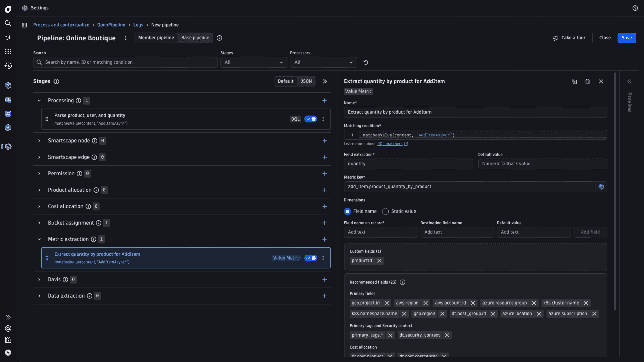Open the Stages filter dropdown
Image resolution: width=644 pixels, height=362 pixels.
coord(254,62)
